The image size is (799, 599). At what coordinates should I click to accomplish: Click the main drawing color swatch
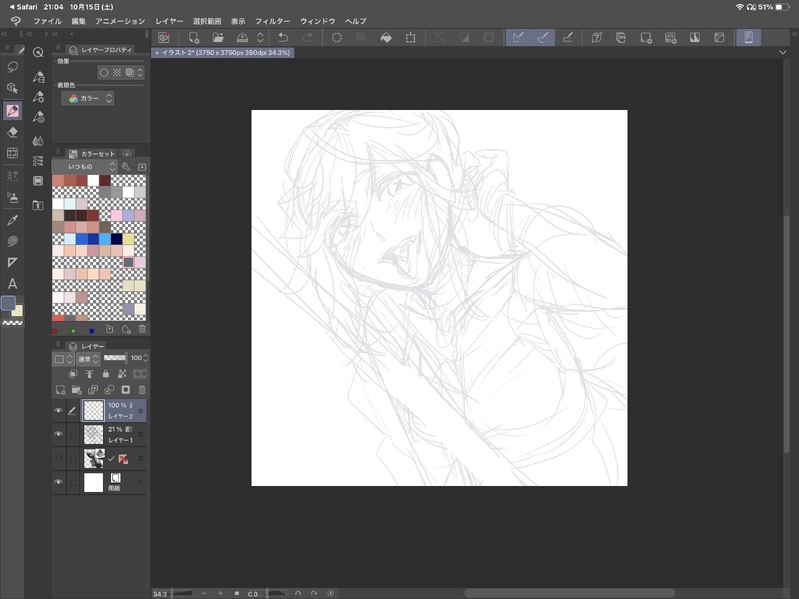[x=9, y=304]
